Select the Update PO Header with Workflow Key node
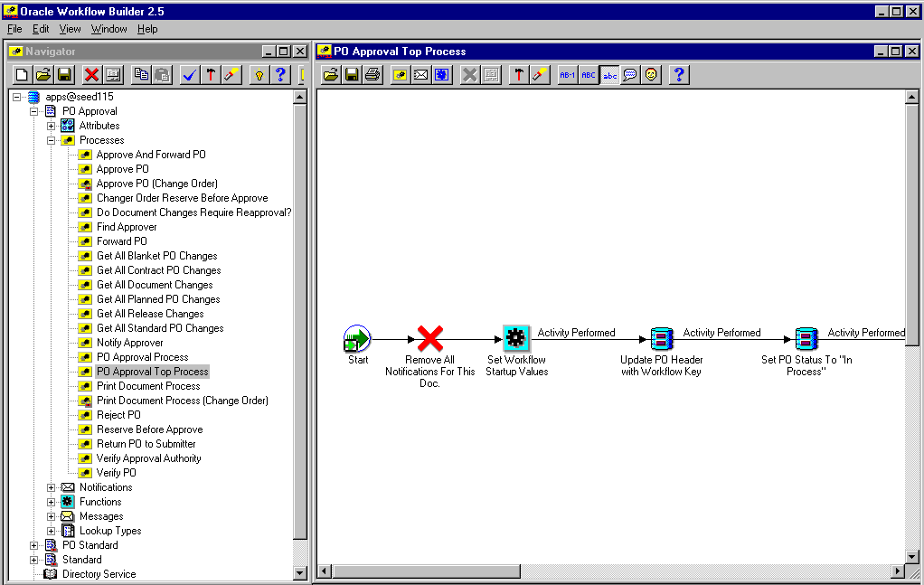This screenshot has width=924, height=585. pos(661,339)
